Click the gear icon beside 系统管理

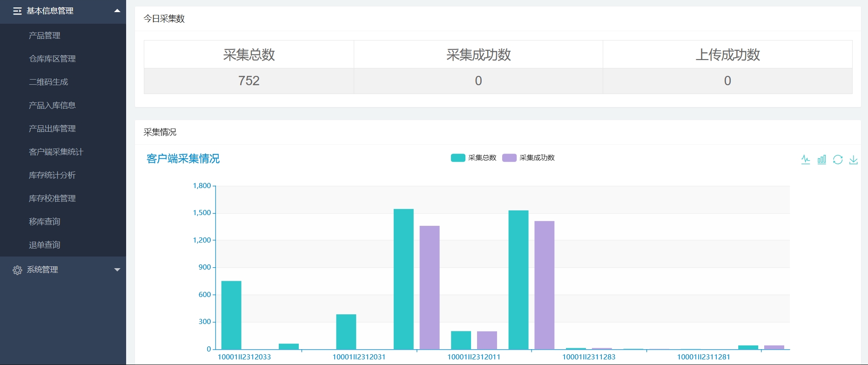[17, 270]
